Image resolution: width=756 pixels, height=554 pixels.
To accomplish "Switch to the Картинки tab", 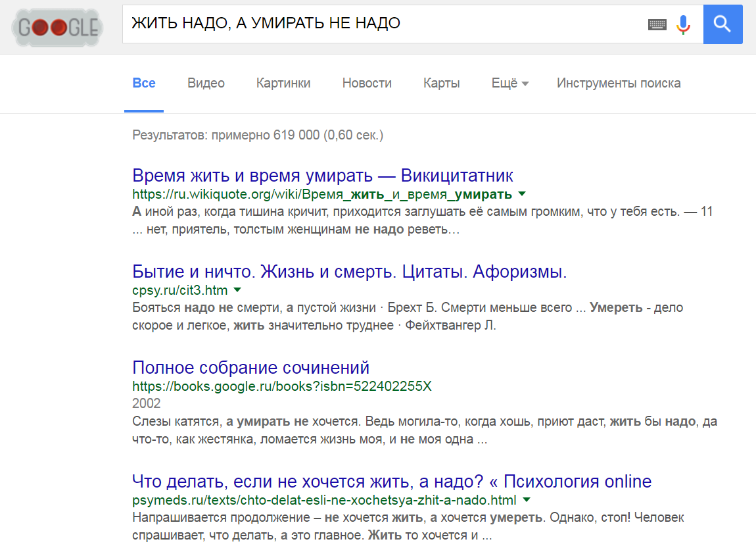I will coord(283,83).
